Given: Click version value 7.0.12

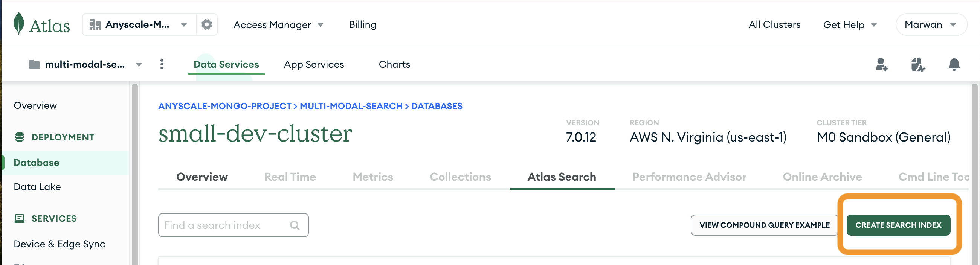Looking at the screenshot, I should tap(581, 137).
